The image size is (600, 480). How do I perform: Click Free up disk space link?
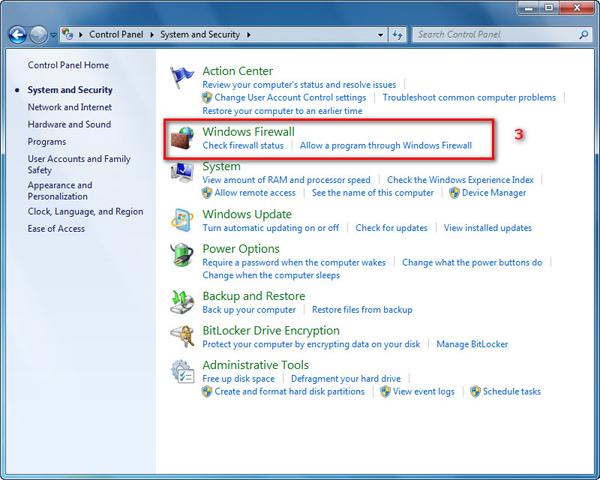click(x=238, y=379)
